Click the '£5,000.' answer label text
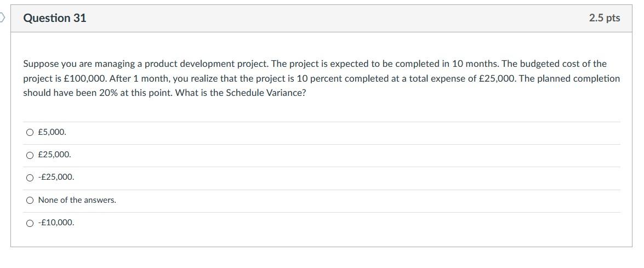 [x=52, y=132]
